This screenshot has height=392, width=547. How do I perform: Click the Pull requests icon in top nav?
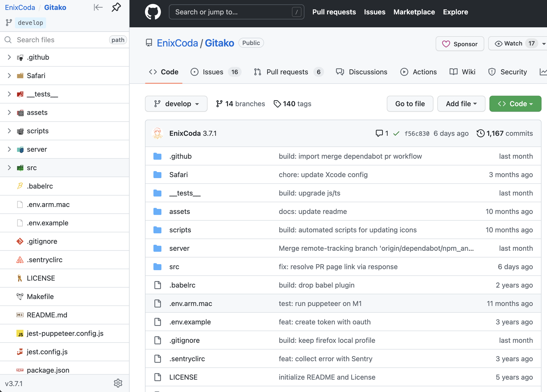(x=334, y=11)
